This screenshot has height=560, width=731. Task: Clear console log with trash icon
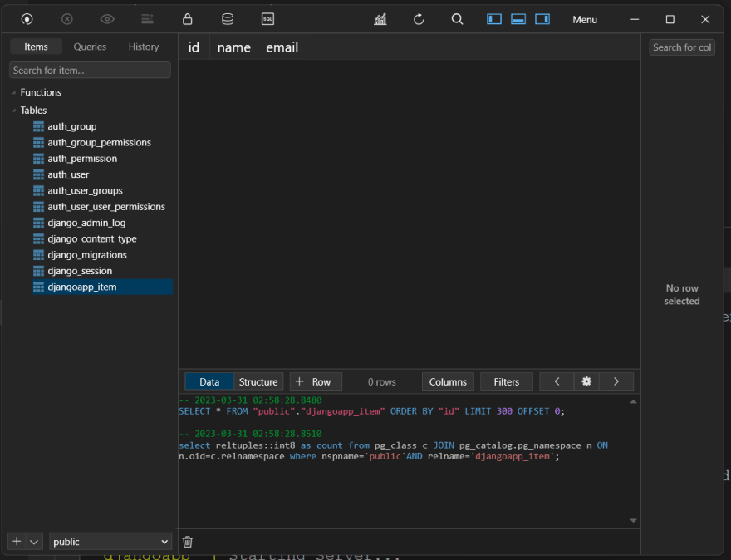point(188,542)
